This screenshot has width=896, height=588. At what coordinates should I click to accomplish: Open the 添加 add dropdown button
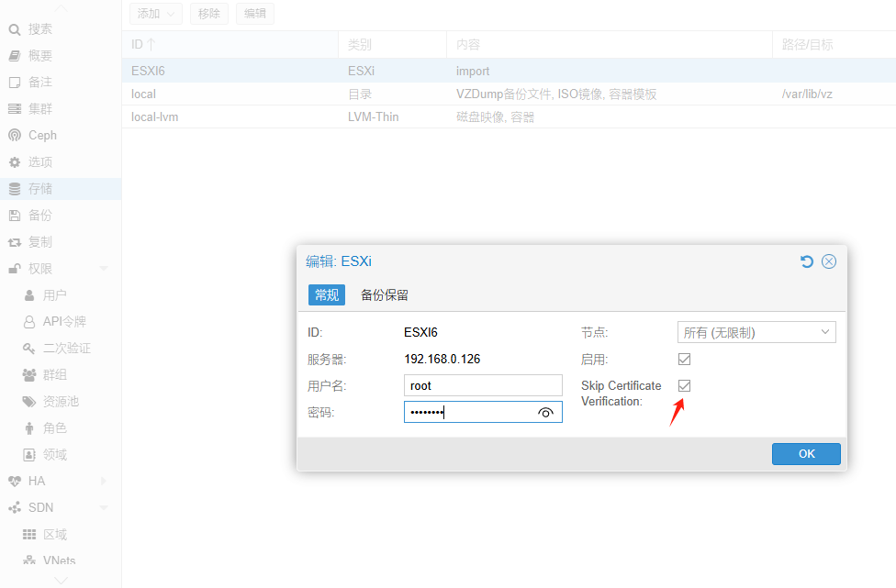tap(155, 14)
